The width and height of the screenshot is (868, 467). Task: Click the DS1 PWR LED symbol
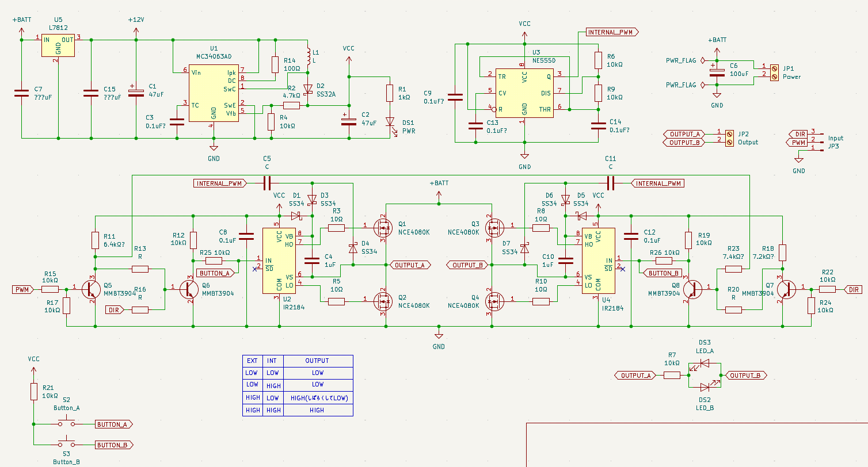click(x=390, y=122)
